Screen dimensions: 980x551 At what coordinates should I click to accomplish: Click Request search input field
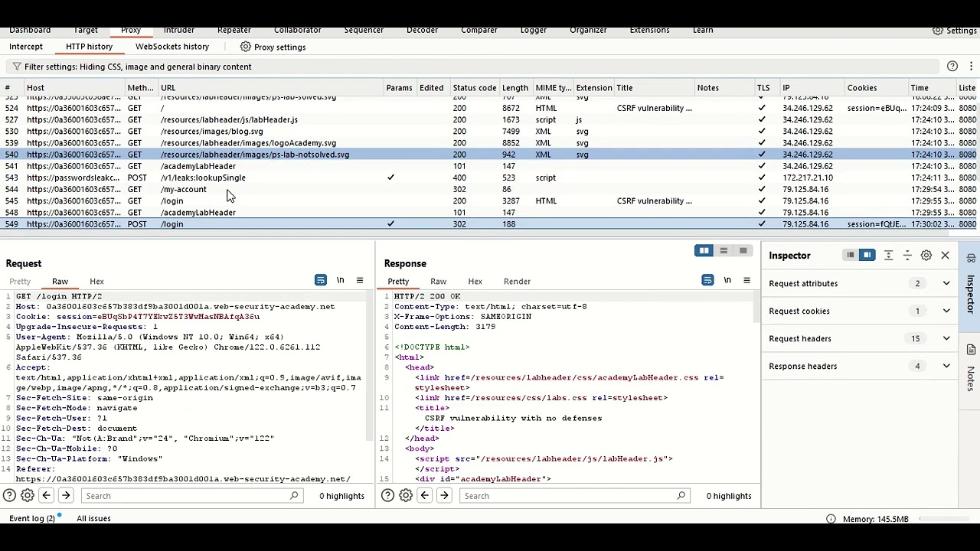point(191,496)
